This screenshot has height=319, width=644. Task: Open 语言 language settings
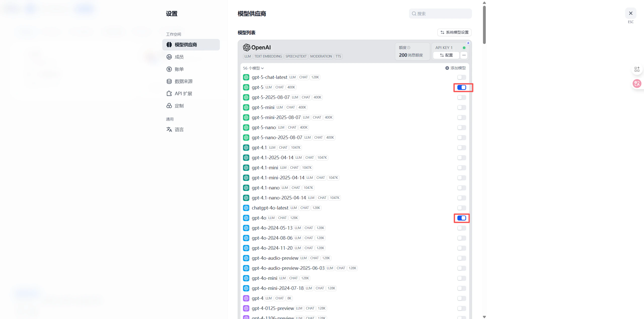coord(191,130)
